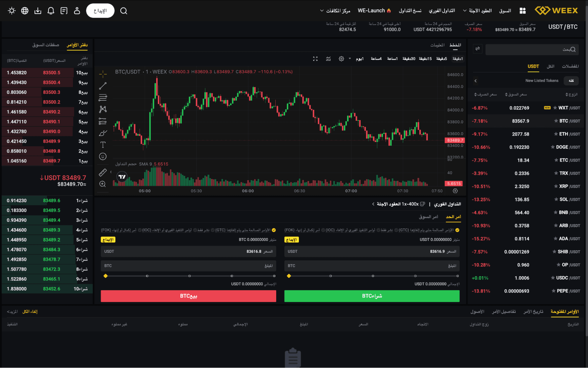Open chart fullscreen mode icon
The image size is (588, 368).
pyautogui.click(x=315, y=59)
